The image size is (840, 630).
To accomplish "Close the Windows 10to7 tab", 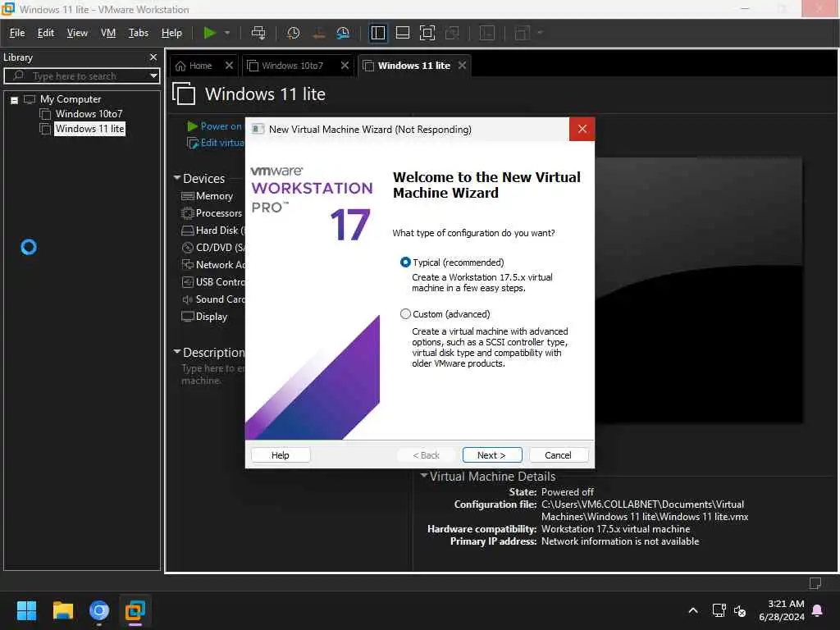I will point(345,66).
